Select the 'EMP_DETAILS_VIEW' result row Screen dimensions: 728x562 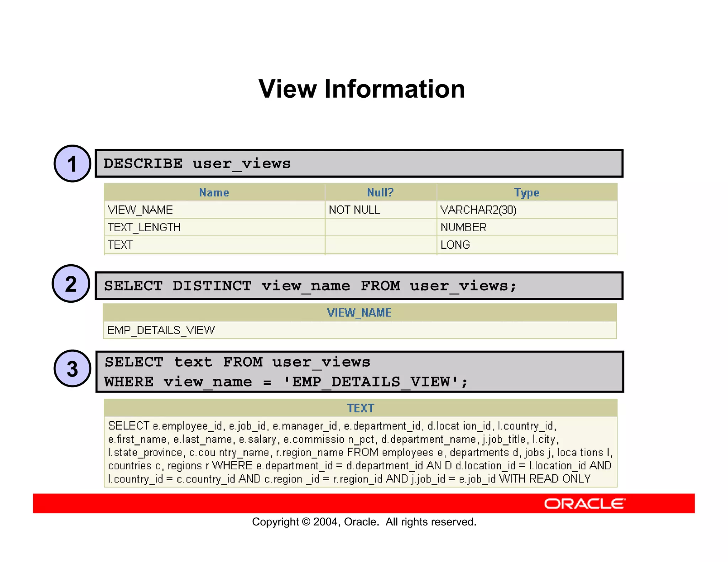point(359,330)
